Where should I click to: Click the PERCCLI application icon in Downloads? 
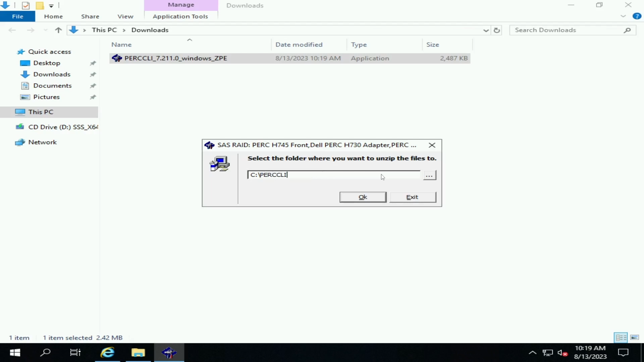tap(117, 58)
